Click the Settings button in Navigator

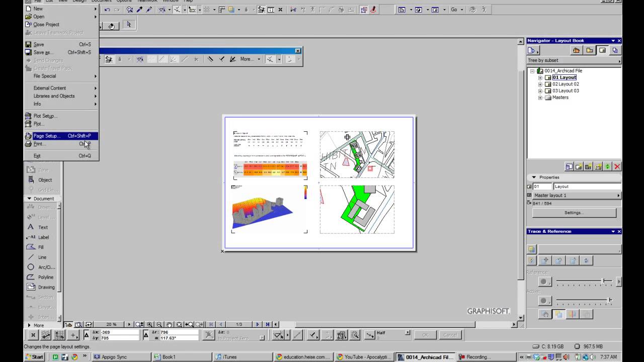[x=574, y=213]
